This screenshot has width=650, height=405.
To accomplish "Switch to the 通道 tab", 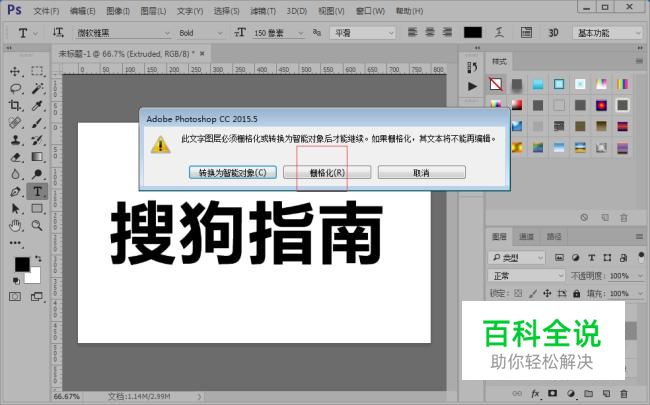I will click(526, 237).
